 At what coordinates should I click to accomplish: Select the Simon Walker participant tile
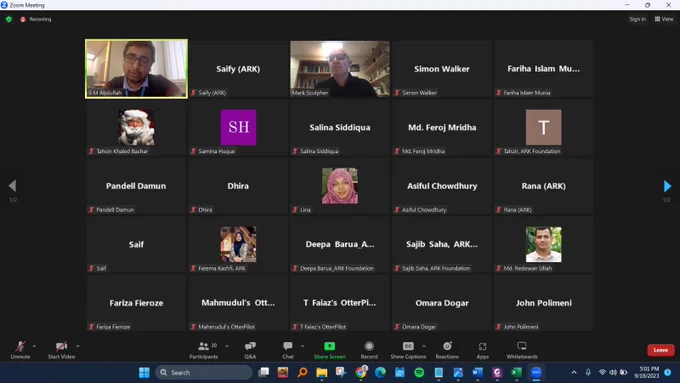tap(441, 69)
